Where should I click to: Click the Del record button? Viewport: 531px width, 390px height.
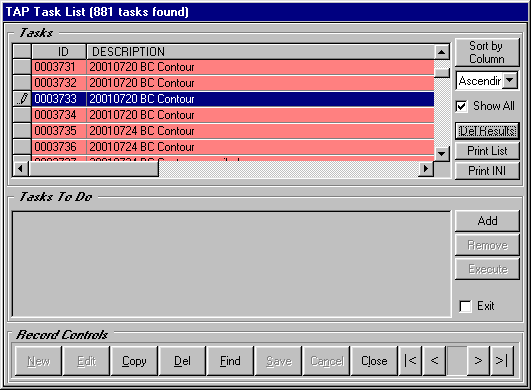(182, 361)
